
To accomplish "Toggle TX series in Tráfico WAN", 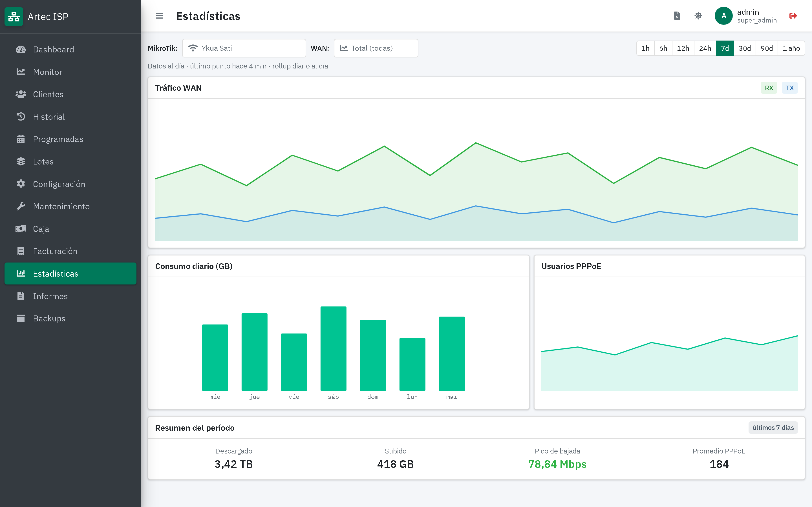I will (789, 88).
